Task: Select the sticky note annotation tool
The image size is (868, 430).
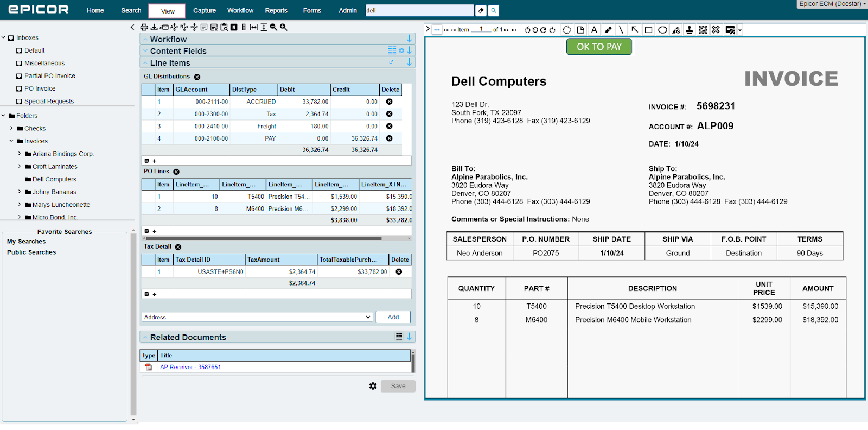Action: 580,30
